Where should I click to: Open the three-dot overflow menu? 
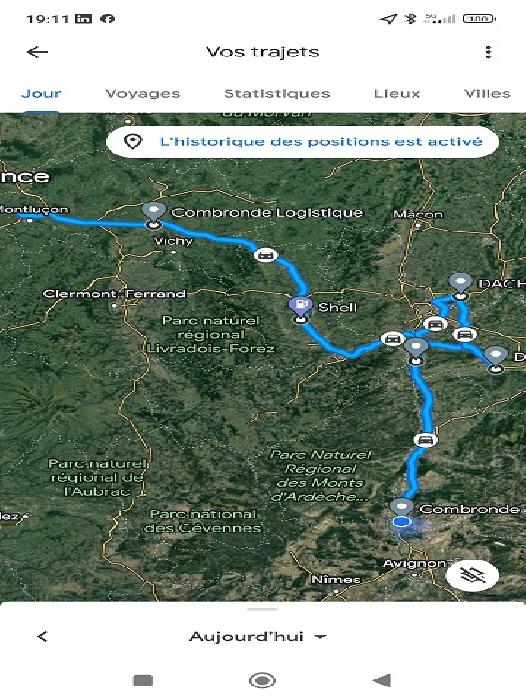(x=488, y=52)
